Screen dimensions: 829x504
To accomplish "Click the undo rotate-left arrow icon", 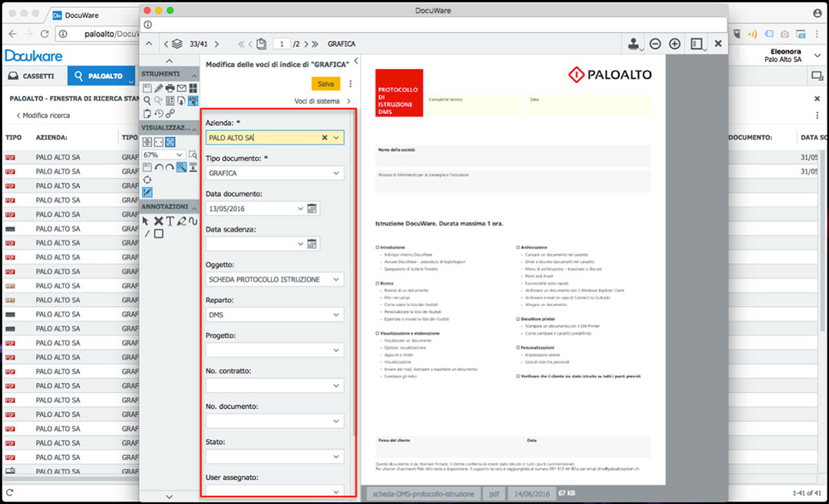I will [x=159, y=167].
